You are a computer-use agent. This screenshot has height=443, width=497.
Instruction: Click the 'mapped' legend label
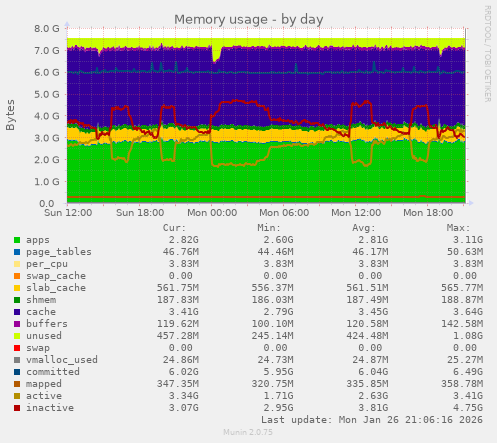pos(44,384)
